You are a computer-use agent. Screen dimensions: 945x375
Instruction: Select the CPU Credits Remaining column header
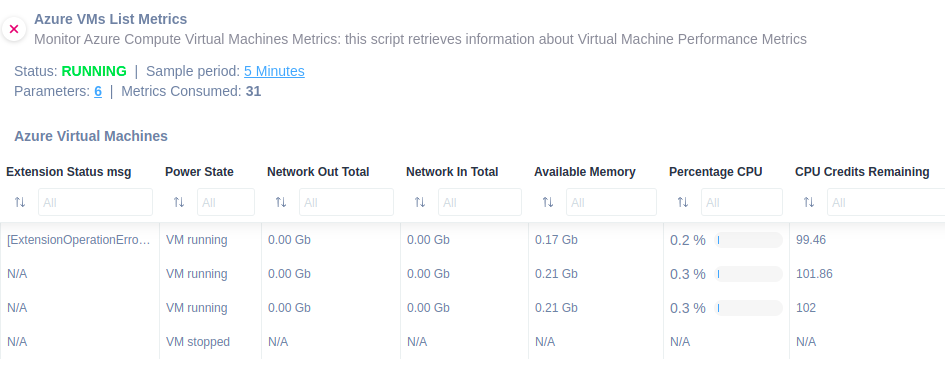(862, 172)
